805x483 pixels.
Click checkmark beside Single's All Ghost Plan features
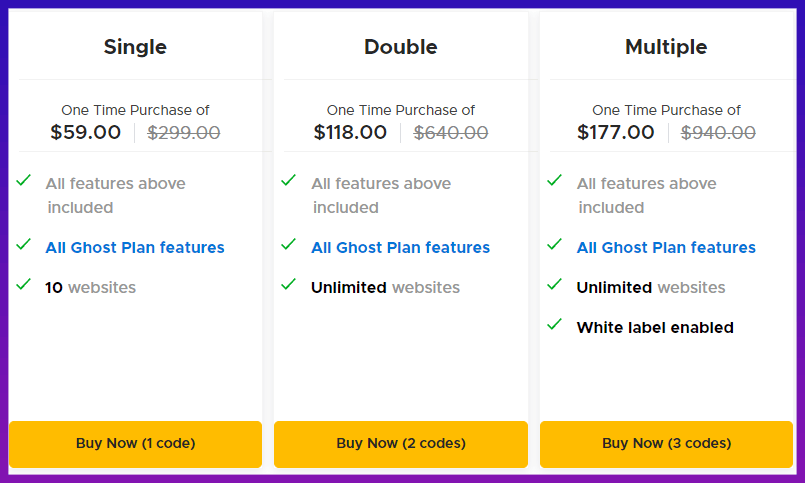point(24,245)
